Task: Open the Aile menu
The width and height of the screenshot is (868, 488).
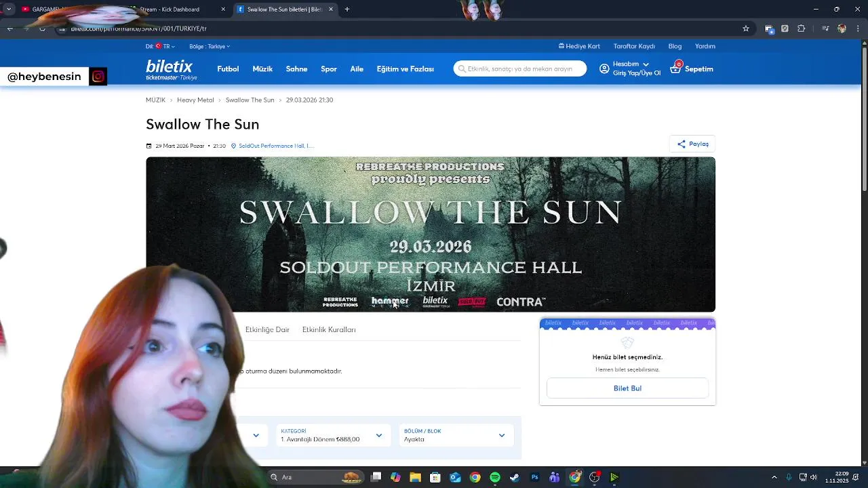Action: (357, 69)
